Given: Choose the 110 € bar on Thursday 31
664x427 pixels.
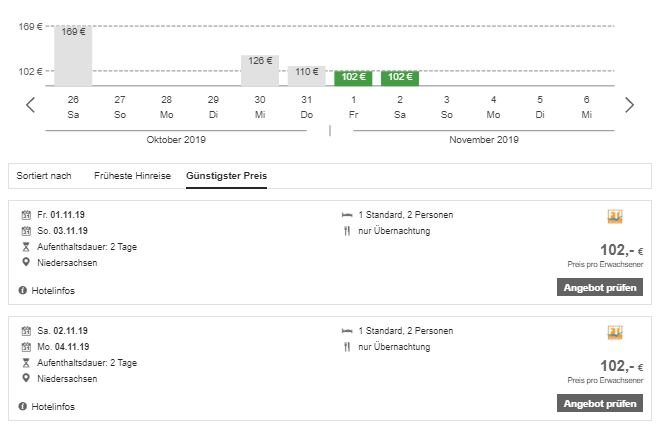Looking at the screenshot, I should coord(306,75).
